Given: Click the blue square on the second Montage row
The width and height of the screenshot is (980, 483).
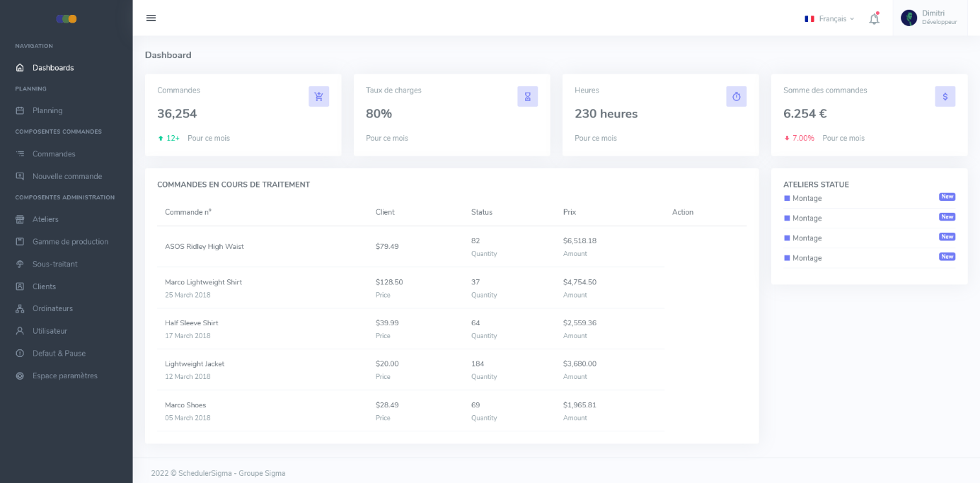Looking at the screenshot, I should (787, 219).
